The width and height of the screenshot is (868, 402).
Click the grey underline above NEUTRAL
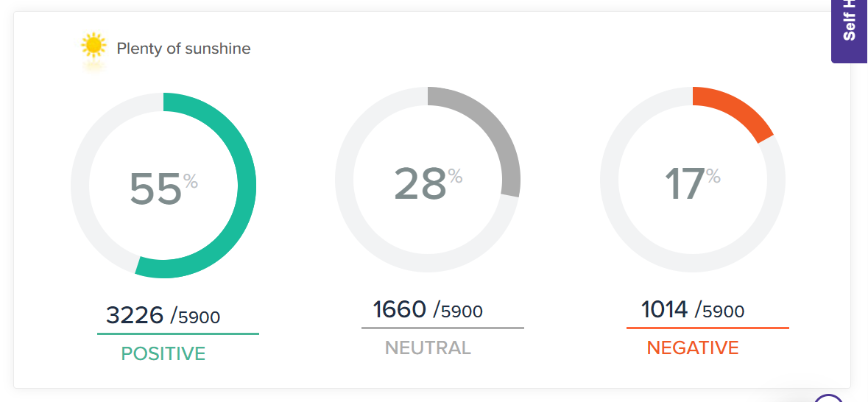tap(442, 328)
